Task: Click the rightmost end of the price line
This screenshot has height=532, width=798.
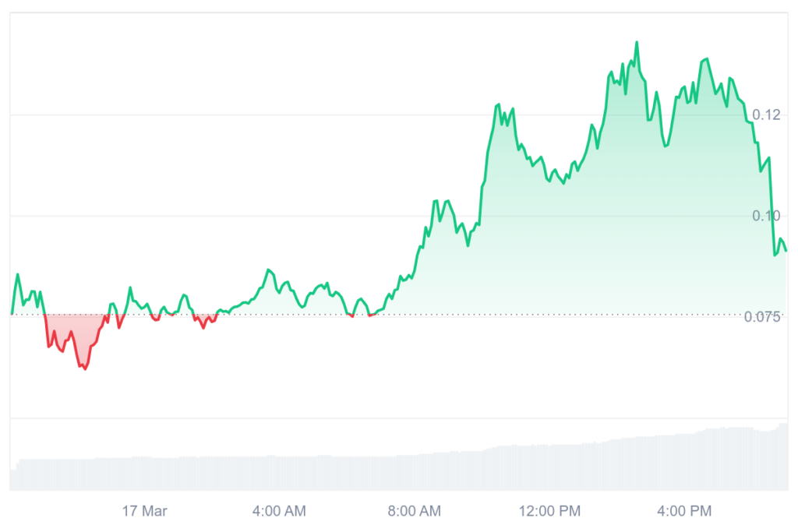Action: (786, 250)
